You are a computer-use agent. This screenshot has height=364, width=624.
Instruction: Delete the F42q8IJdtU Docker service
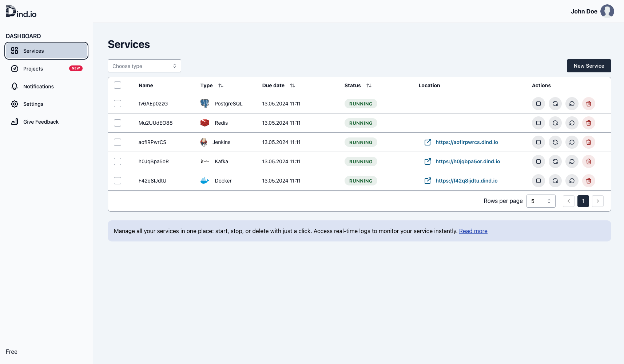pos(588,181)
